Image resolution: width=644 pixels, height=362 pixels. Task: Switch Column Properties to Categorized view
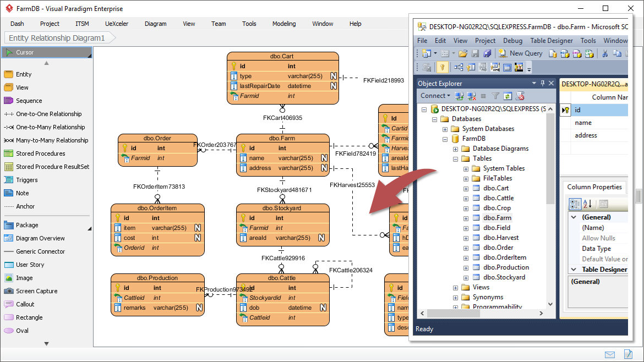tap(575, 204)
